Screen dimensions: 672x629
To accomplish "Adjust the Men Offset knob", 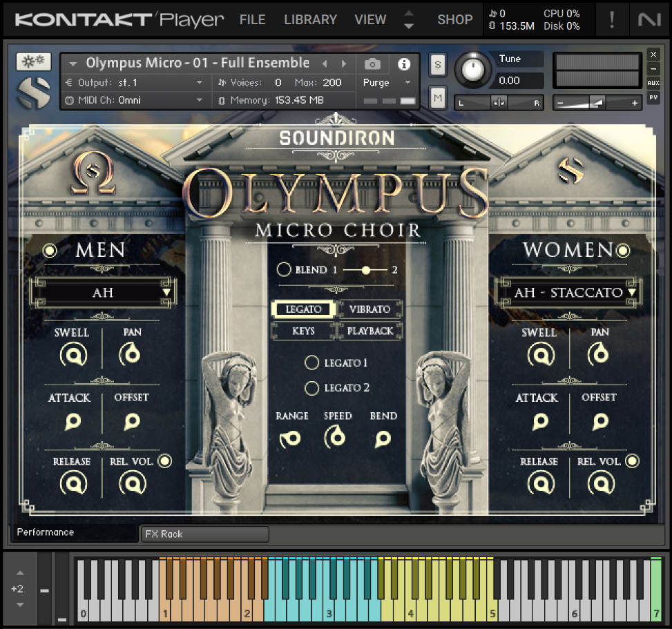I will [x=132, y=421].
